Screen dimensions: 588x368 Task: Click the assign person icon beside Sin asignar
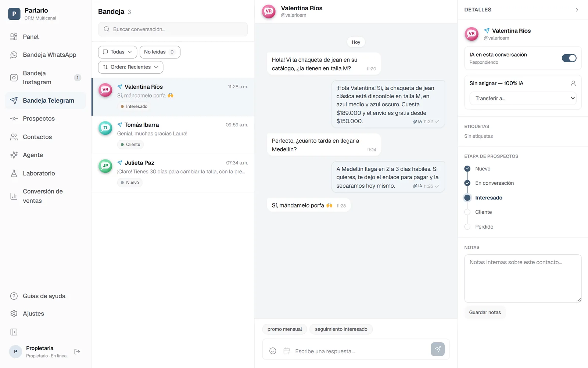[x=573, y=84]
